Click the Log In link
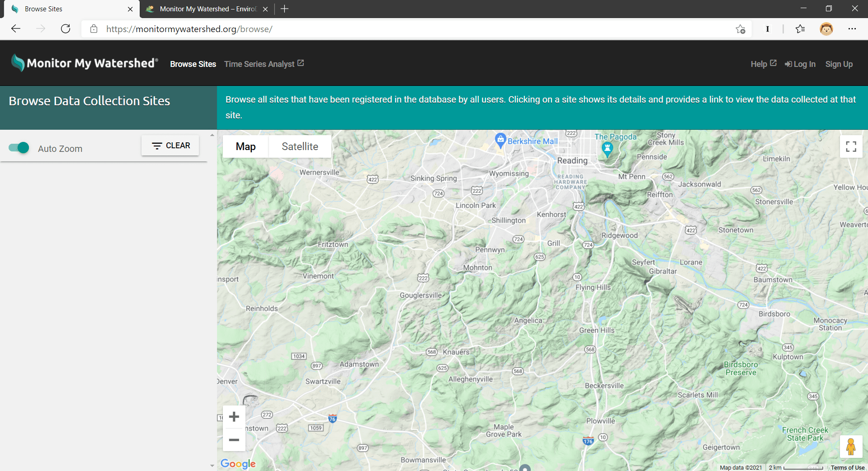This screenshot has width=868, height=471. pyautogui.click(x=800, y=64)
